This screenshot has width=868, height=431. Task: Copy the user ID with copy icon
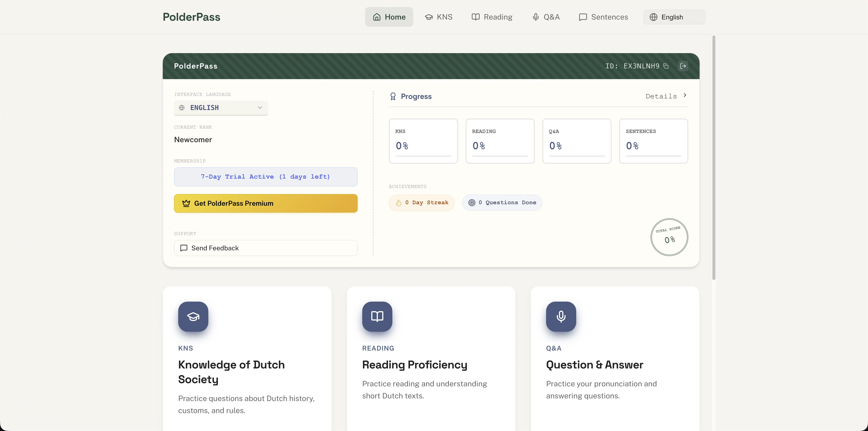point(666,66)
